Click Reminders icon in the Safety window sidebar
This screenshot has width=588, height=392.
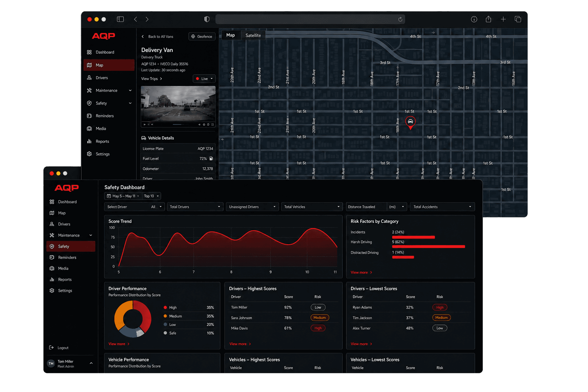point(52,258)
